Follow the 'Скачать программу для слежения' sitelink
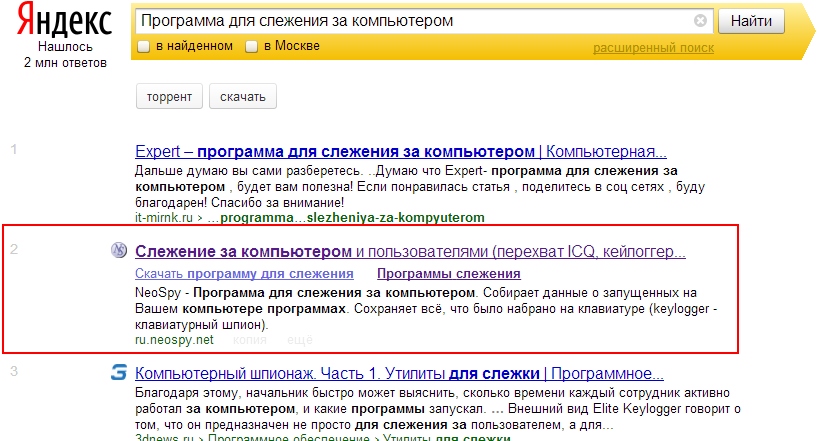This screenshot has width=818, height=441. 244,273
